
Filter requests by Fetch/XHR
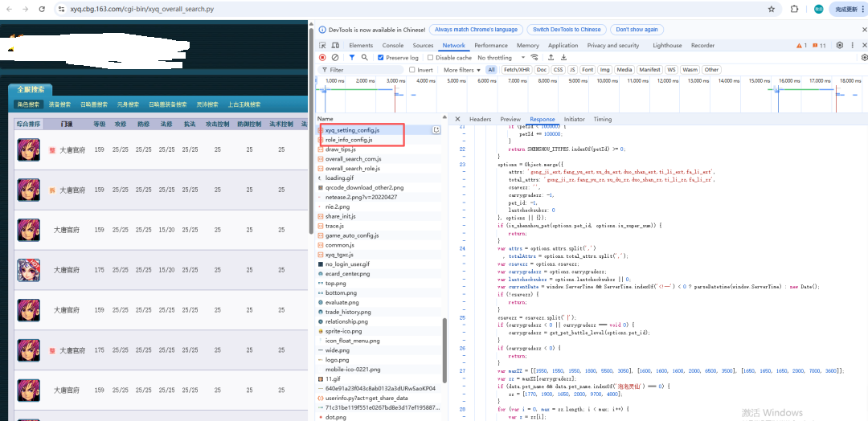point(517,70)
